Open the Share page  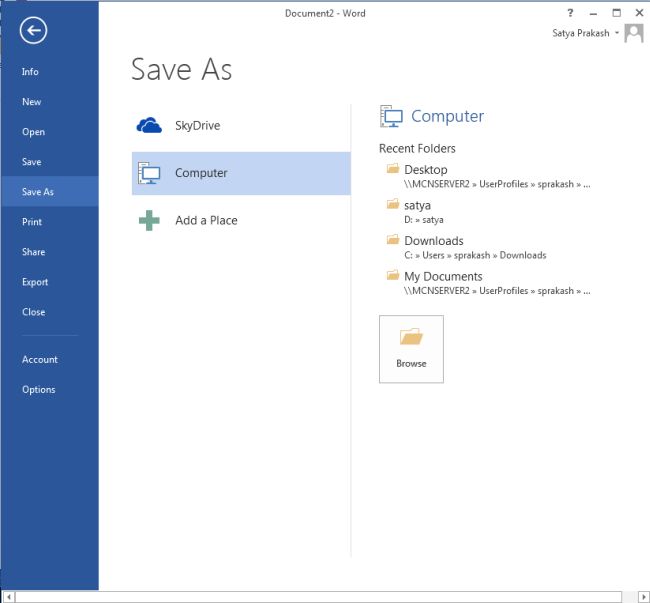click(33, 252)
